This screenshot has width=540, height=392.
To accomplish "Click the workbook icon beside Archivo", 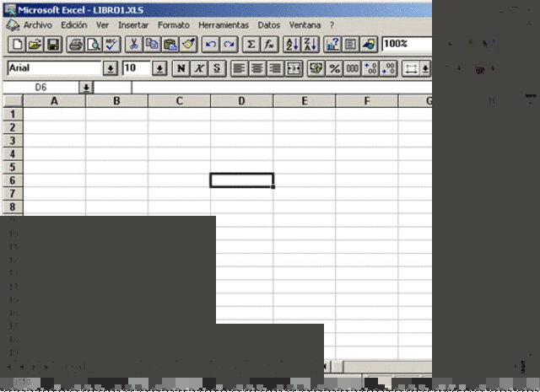I will tap(13, 25).
